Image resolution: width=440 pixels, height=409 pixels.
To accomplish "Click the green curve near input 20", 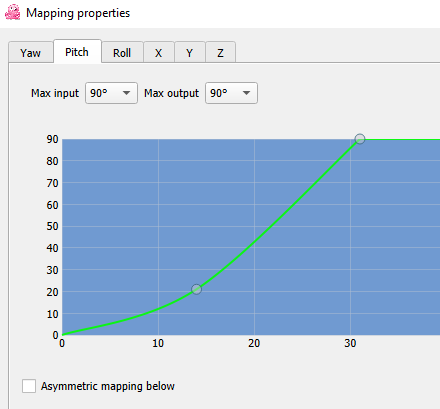I will [254, 240].
